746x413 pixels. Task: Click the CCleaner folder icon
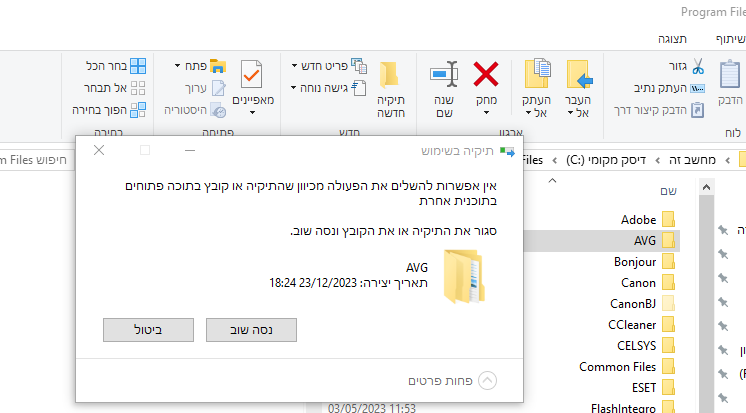click(x=668, y=324)
